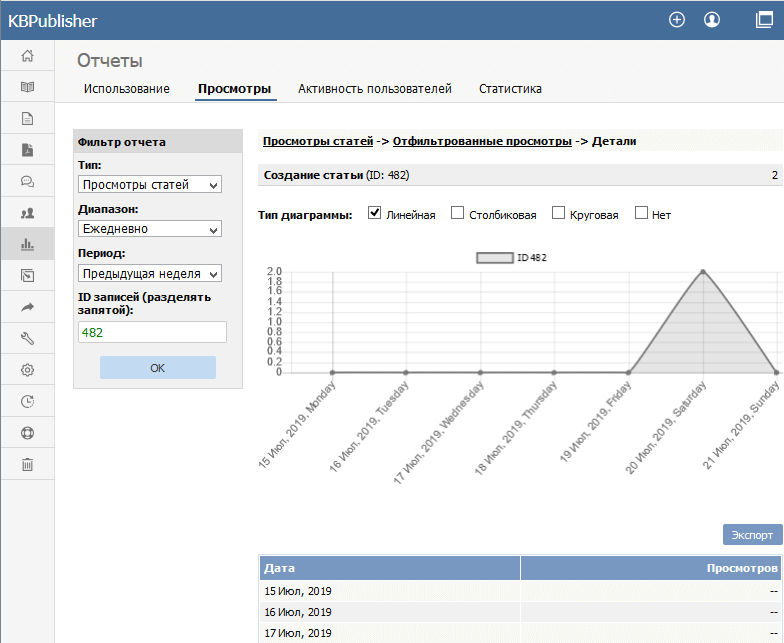
Task: Click the Детали breadcrumb text
Action: tap(614, 142)
